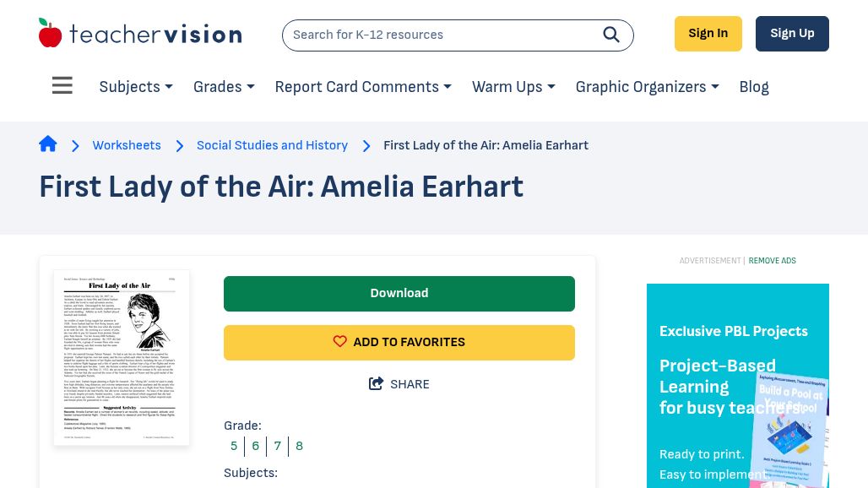Type in the K-12 resources search field
This screenshot has height=488, width=868.
439,35
